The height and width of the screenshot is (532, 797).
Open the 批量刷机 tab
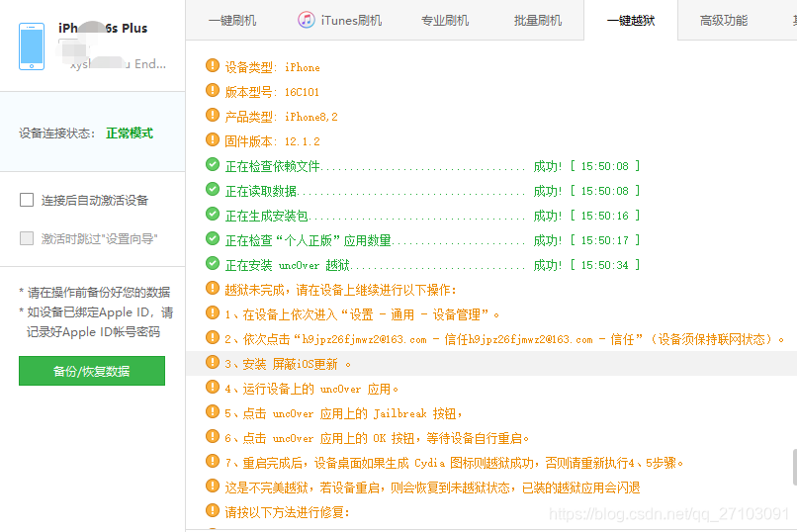tap(538, 21)
